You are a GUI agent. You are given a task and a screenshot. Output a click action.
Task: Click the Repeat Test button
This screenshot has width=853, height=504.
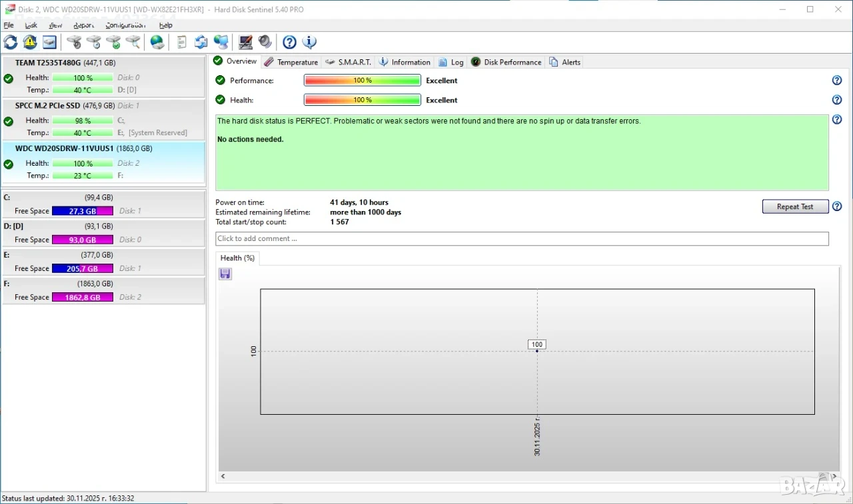795,206
